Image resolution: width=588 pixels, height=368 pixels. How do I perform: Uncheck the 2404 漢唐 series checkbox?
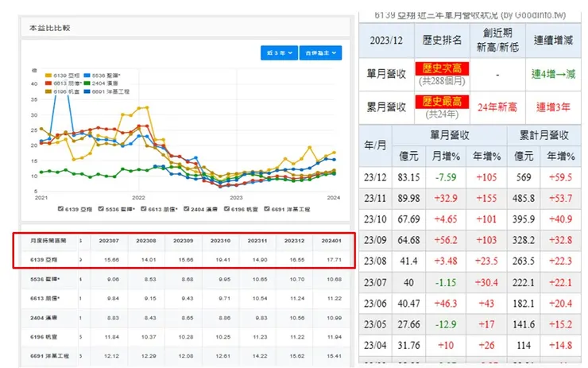[x=187, y=209]
